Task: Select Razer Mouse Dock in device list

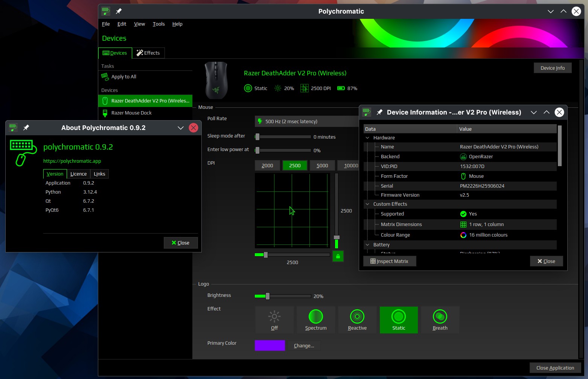Action: click(145, 113)
